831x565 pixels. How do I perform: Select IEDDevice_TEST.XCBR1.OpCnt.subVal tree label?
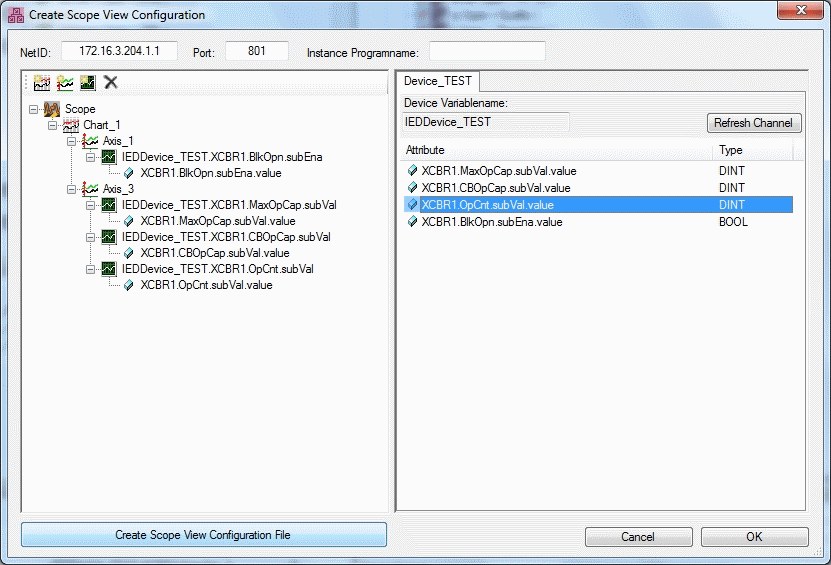pyautogui.click(x=218, y=269)
